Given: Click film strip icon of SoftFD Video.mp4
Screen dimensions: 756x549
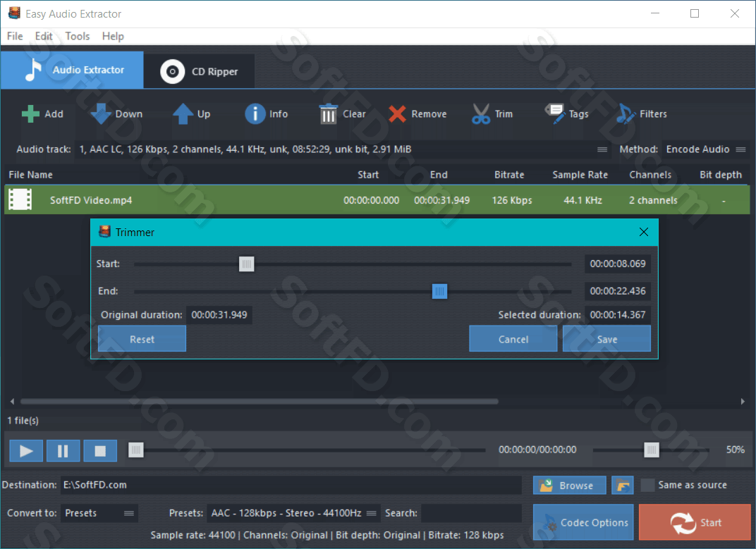Looking at the screenshot, I should pyautogui.click(x=20, y=199).
